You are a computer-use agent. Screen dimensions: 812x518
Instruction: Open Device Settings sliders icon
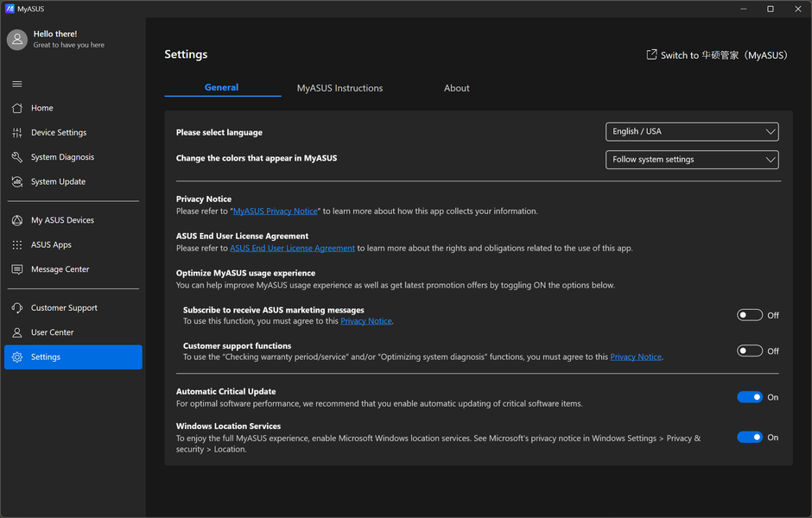pos(17,133)
